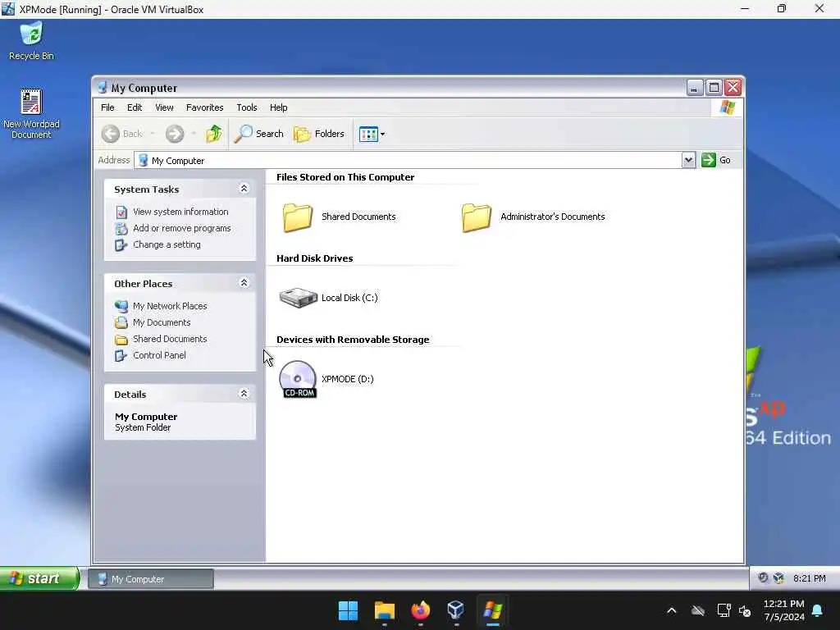Select the Local Disk (C:) drive icon
The height and width of the screenshot is (630, 840).
298,298
